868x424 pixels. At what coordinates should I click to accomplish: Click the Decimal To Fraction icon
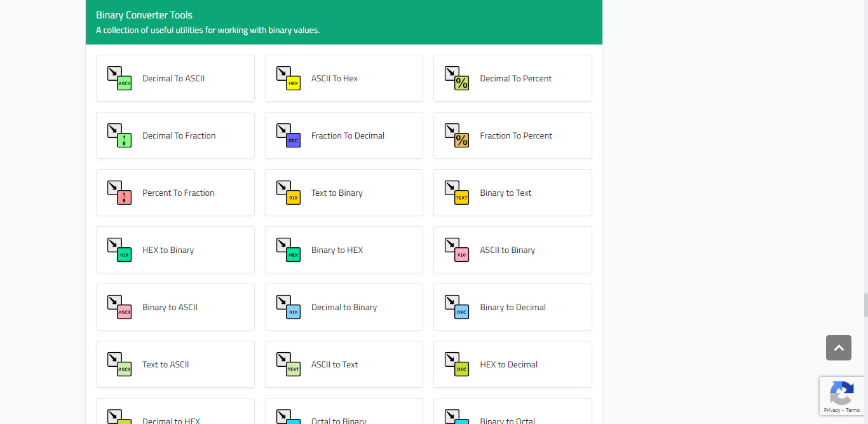119,135
